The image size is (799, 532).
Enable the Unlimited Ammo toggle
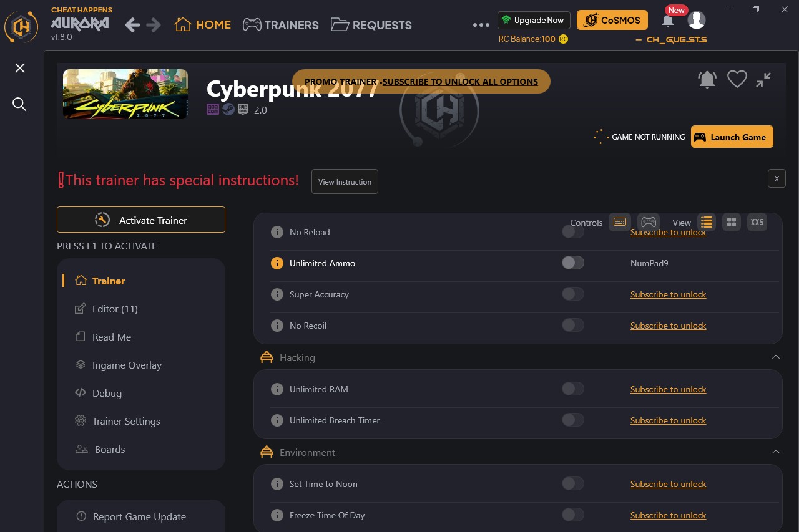tap(573, 263)
